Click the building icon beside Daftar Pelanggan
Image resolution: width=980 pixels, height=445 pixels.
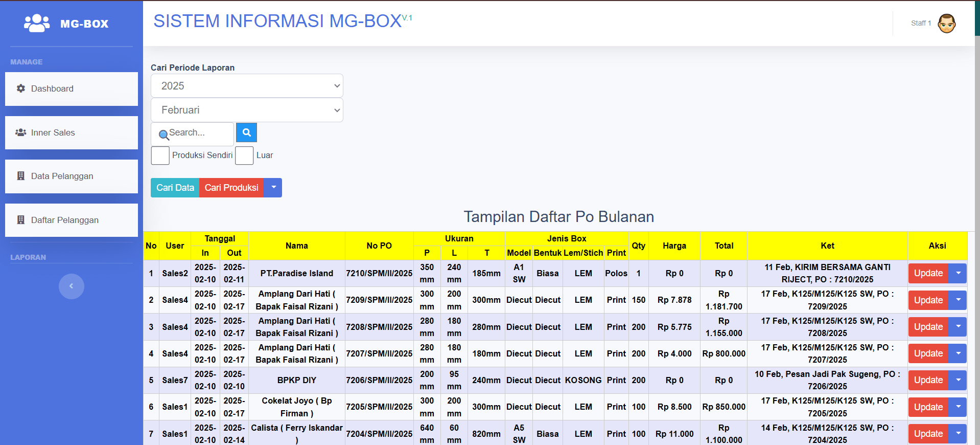pos(21,220)
